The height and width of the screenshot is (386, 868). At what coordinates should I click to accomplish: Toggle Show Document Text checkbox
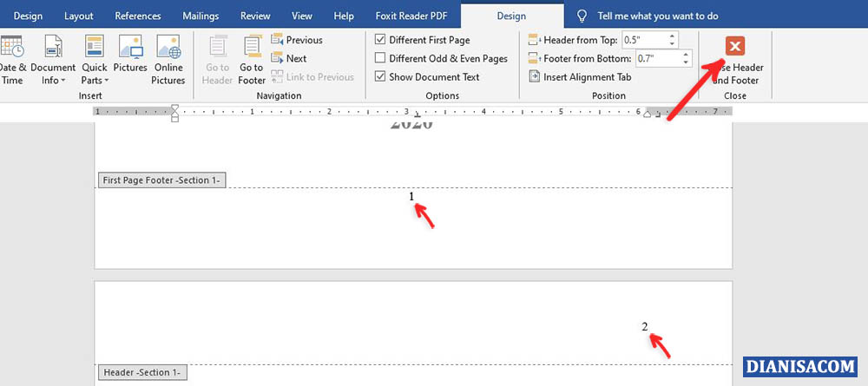pyautogui.click(x=380, y=76)
